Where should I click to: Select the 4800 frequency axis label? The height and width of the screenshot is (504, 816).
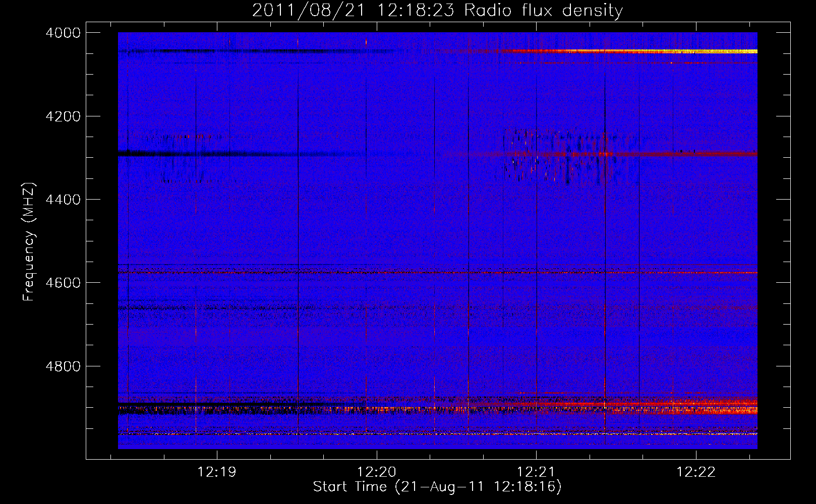tap(63, 366)
